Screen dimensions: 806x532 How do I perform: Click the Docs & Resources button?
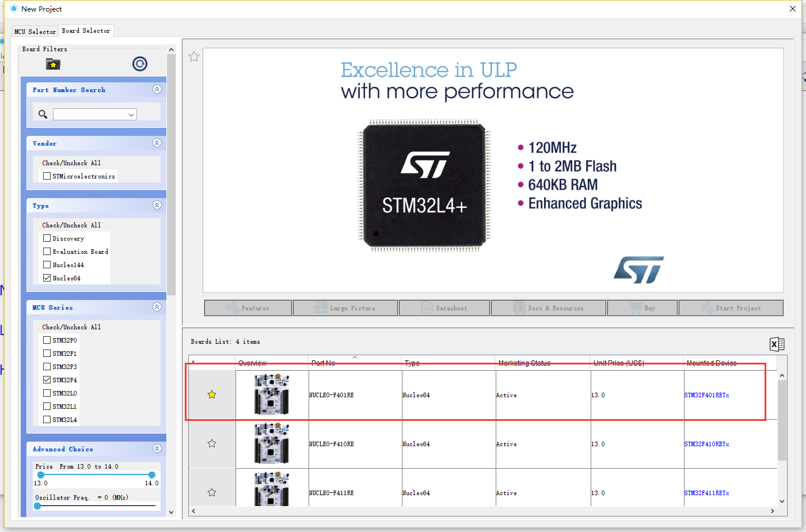click(548, 308)
